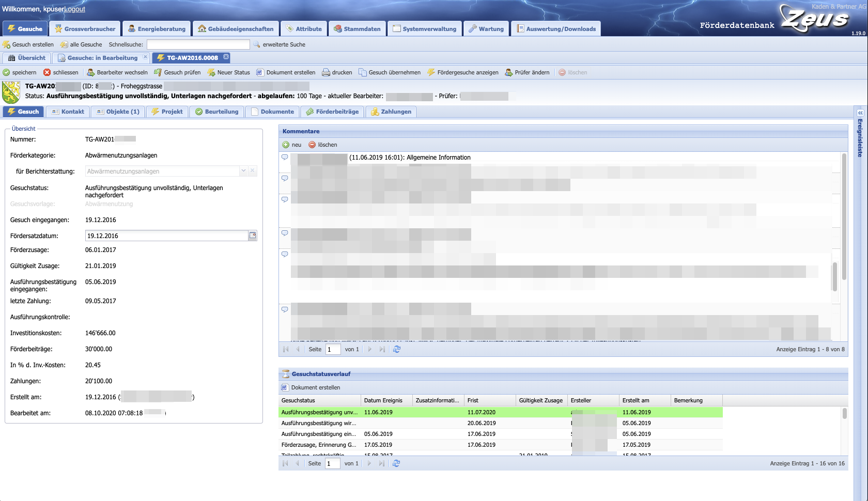The height and width of the screenshot is (501, 868).
Task: Click Fördergesuche anzeigen toolbar button
Action: pos(463,72)
